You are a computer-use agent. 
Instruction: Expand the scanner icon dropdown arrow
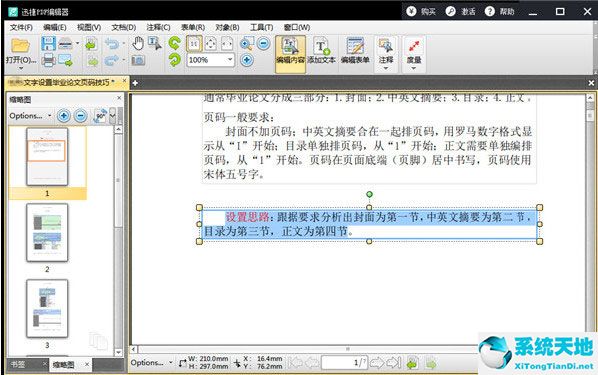click(77, 43)
